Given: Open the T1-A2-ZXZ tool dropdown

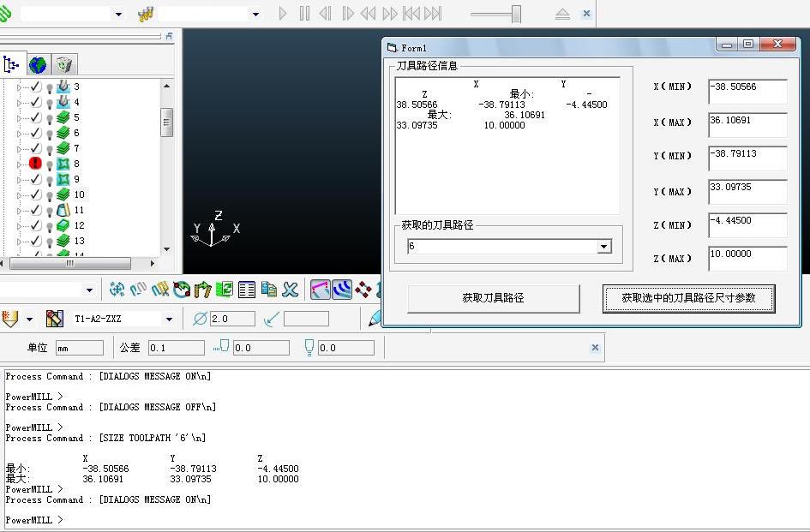Looking at the screenshot, I should (169, 320).
